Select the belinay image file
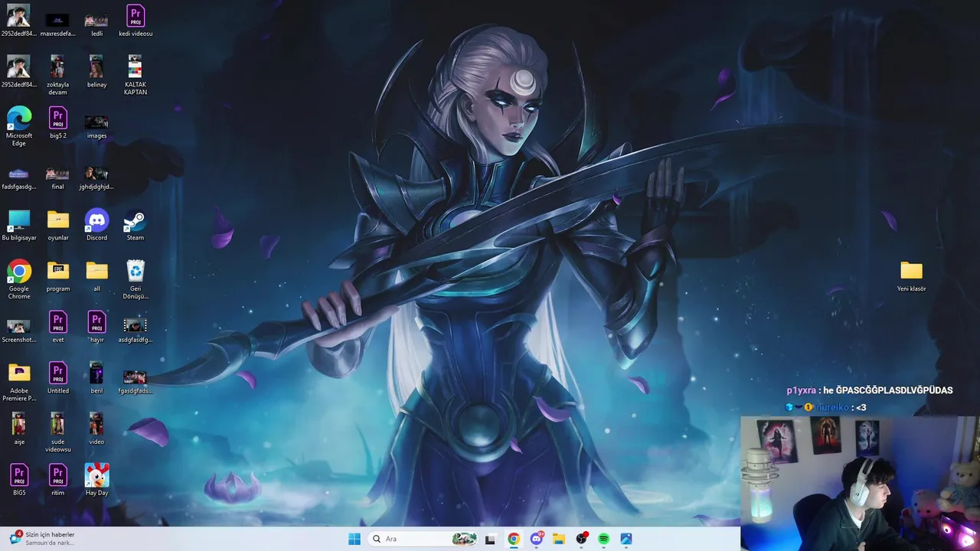980x551 pixels. click(x=96, y=71)
